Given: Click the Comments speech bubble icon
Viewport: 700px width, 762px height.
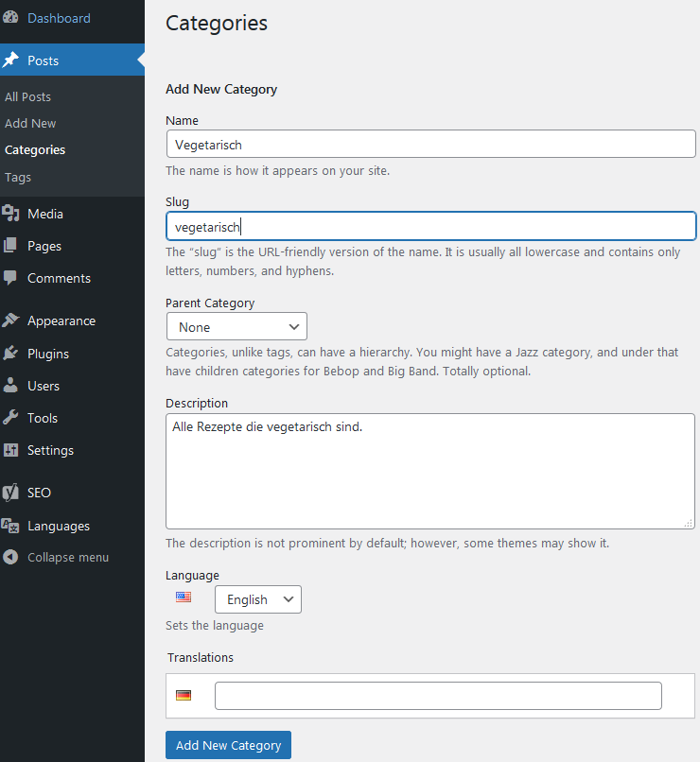Looking at the screenshot, I should (x=10, y=278).
